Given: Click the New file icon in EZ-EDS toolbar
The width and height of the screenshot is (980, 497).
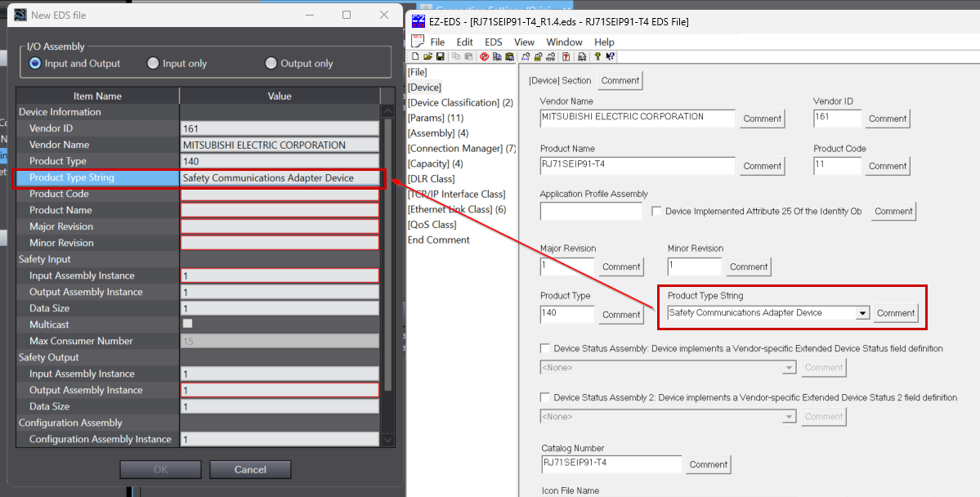Looking at the screenshot, I should point(416,57).
